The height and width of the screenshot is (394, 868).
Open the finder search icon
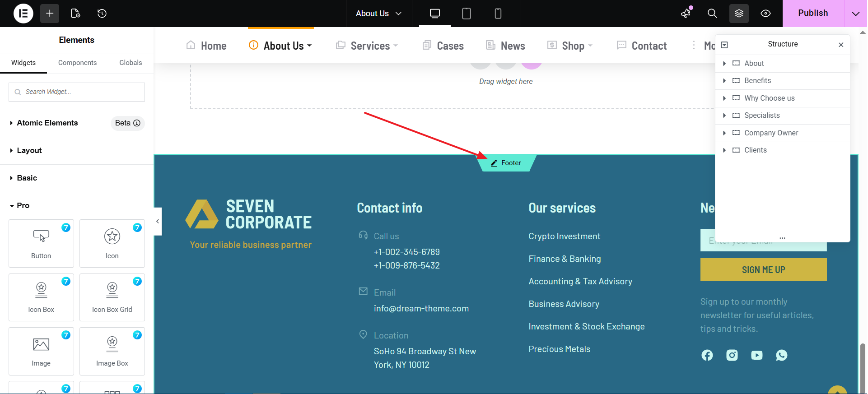[x=712, y=14]
